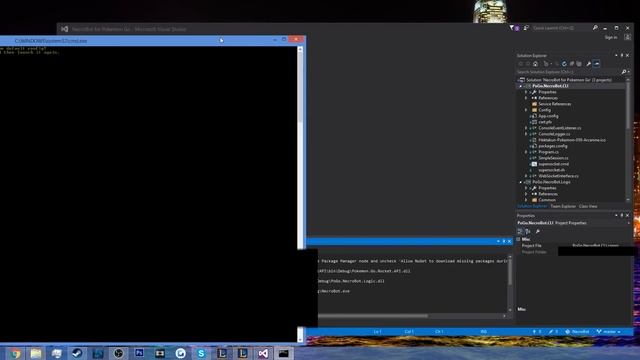Image resolution: width=640 pixels, height=360 pixels.
Task: Click Show All Files icon in Solution Explorer
Action: (579, 64)
